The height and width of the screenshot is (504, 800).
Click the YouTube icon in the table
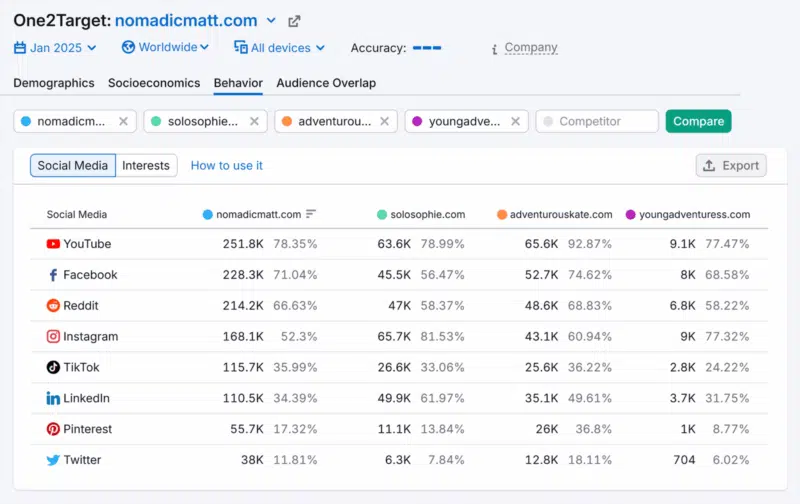tap(53, 244)
